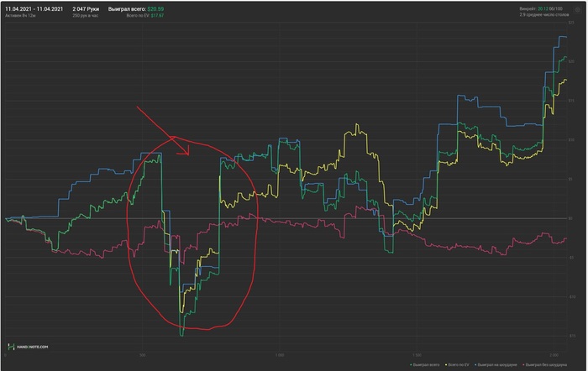
Task: Click the 2 000 x-axis label
Action: [x=554, y=355]
